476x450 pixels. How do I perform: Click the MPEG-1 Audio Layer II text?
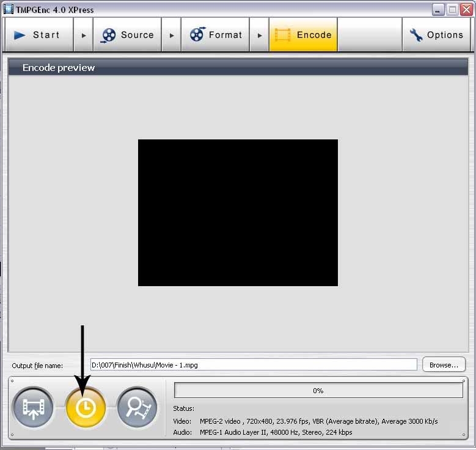tap(276, 432)
